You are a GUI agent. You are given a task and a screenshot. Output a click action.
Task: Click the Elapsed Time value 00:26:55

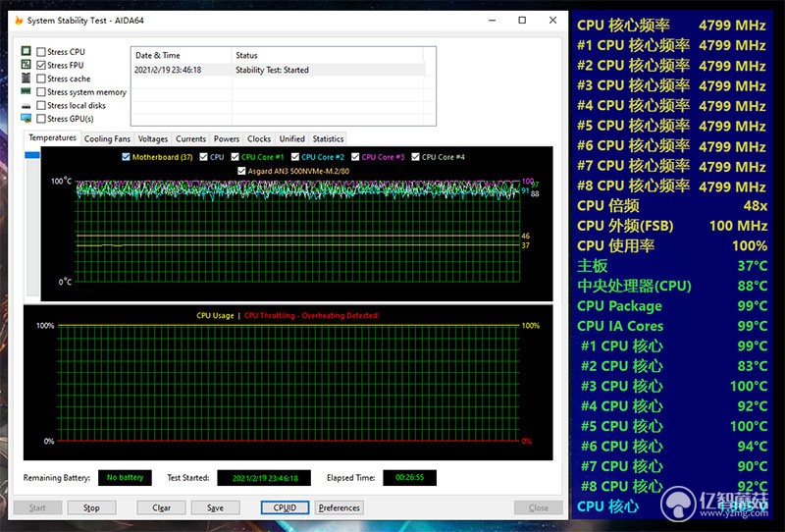[x=409, y=477]
